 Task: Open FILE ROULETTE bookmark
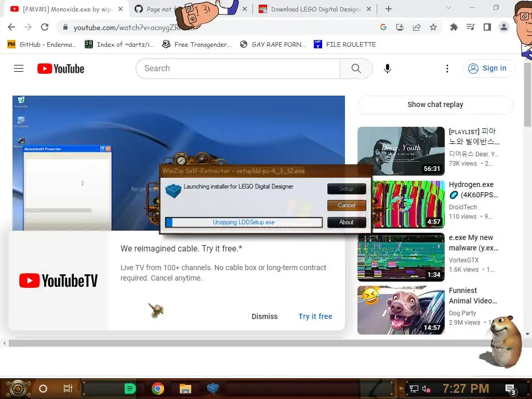345,45
